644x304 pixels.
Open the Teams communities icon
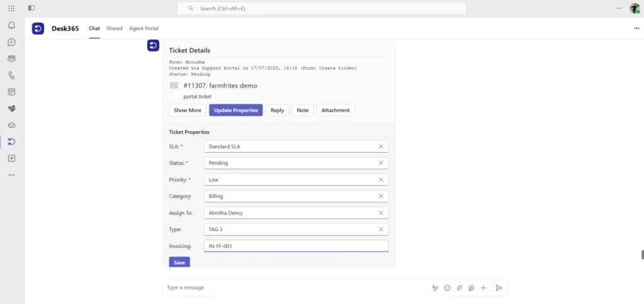[x=11, y=58]
